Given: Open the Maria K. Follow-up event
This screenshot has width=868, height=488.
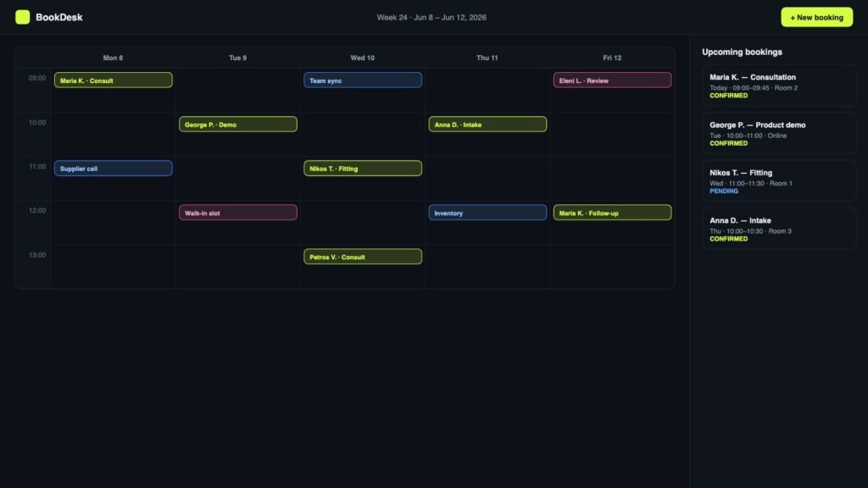Looking at the screenshot, I should click(612, 213).
